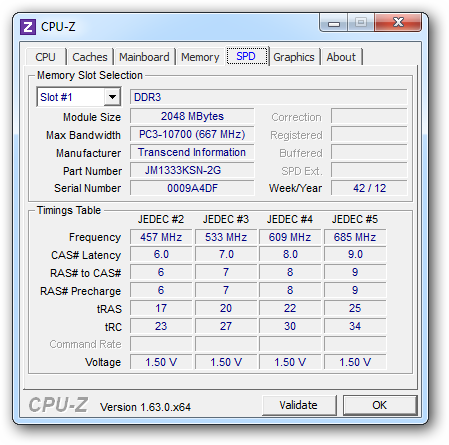449x445 pixels.
Task: Select serial number 0009A4DF
Action: [192, 188]
